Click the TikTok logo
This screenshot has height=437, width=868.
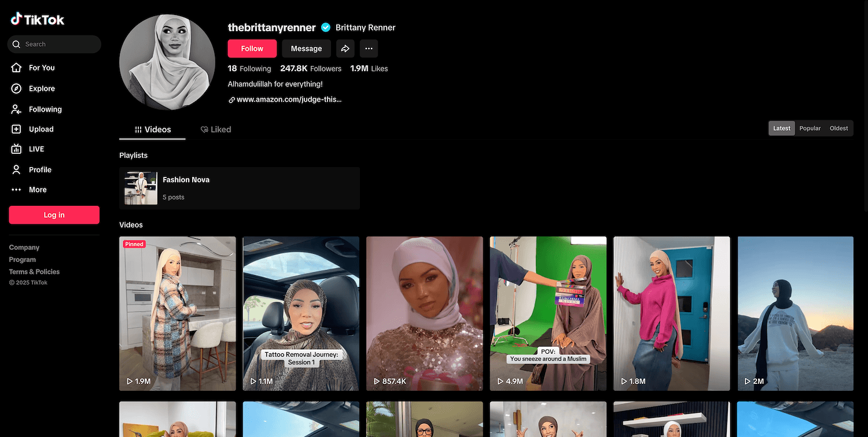pos(37,20)
